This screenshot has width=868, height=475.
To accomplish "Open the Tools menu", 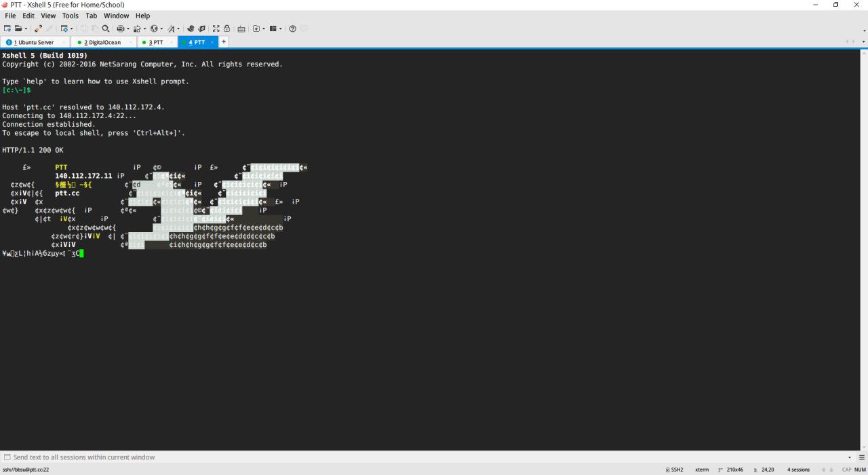I will point(71,16).
